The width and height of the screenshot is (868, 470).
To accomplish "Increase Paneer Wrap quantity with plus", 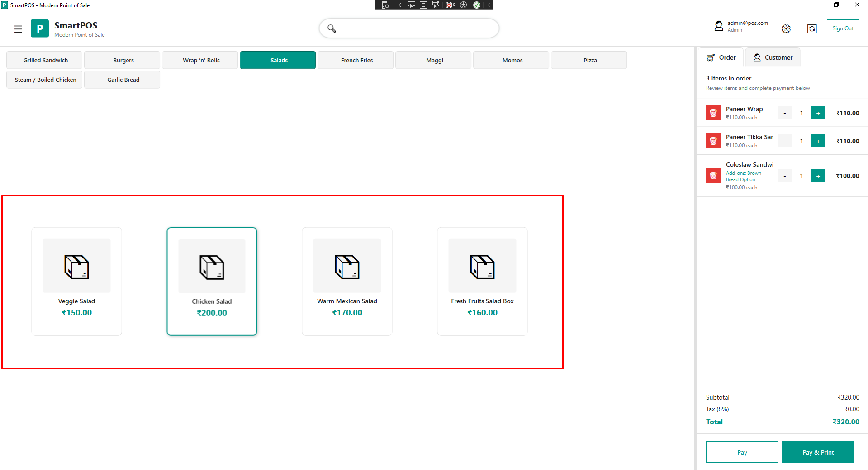I will [818, 113].
